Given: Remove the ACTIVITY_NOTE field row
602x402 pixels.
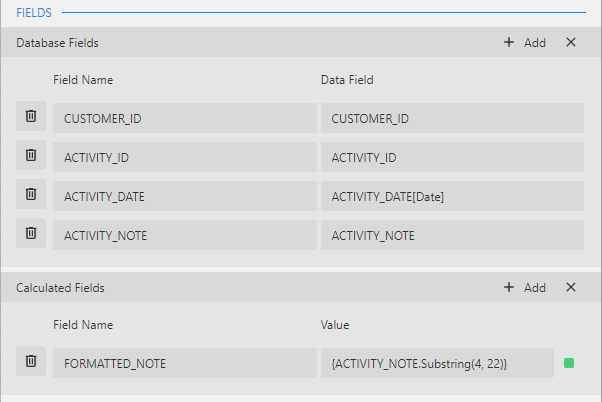Looking at the screenshot, I should (x=31, y=234).
